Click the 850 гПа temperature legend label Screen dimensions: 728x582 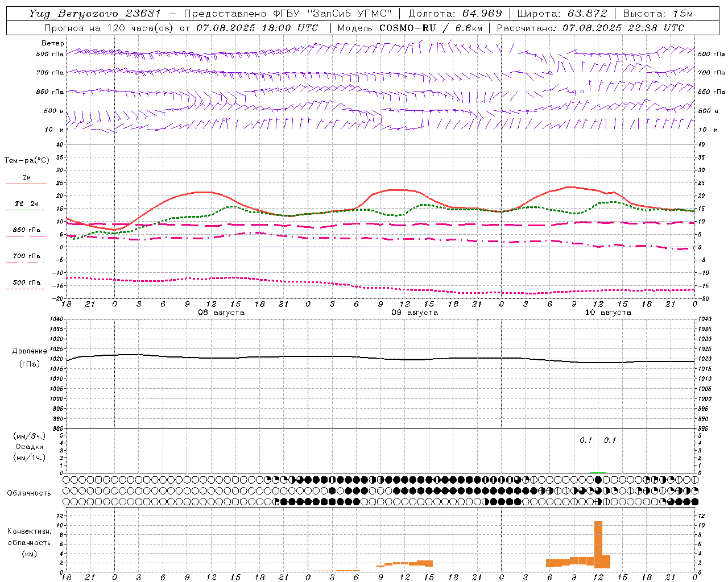point(26,230)
